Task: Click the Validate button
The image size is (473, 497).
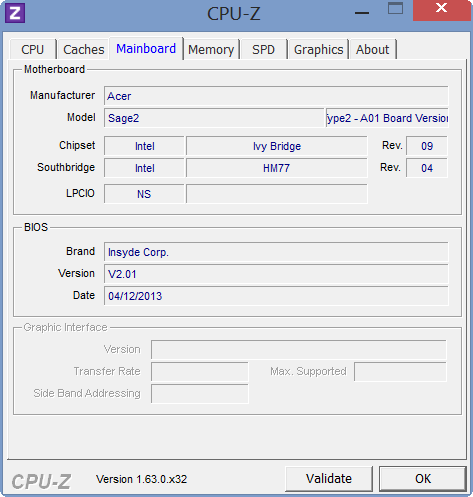Action: 329,479
